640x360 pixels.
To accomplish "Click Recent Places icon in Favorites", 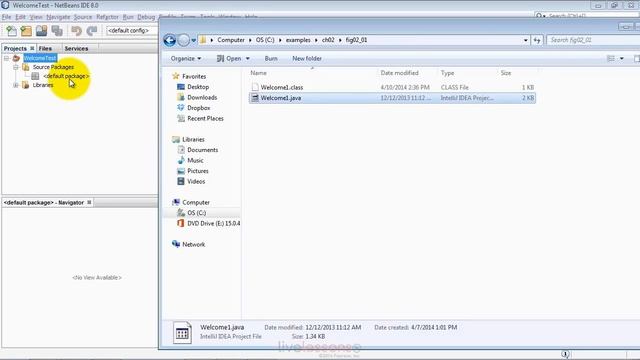I will click(x=181, y=118).
